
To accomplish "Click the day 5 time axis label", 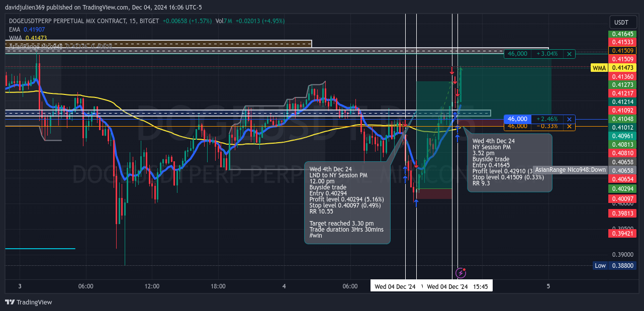I will pos(548,286).
